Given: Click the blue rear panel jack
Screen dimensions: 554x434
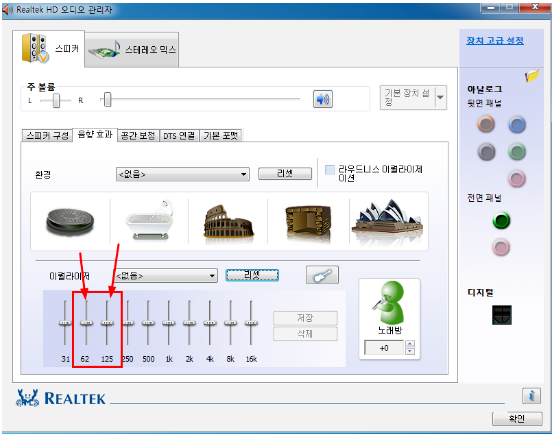Looking at the screenshot, I should coord(517,125).
